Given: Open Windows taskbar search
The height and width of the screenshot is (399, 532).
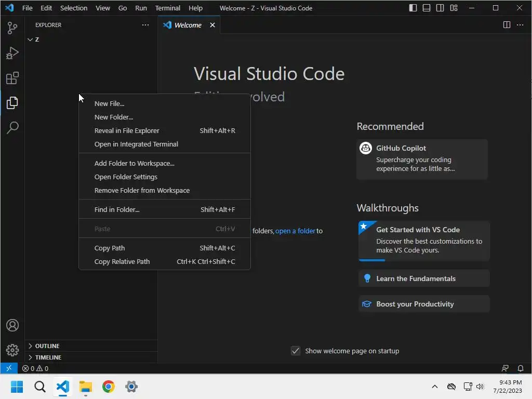Looking at the screenshot, I should (x=39, y=387).
